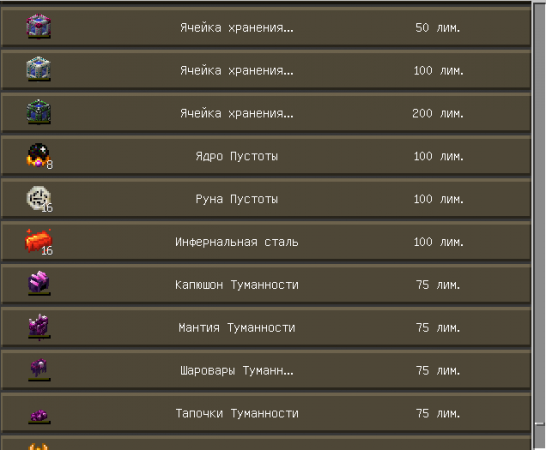Click the 200 лим. price

coord(438,114)
